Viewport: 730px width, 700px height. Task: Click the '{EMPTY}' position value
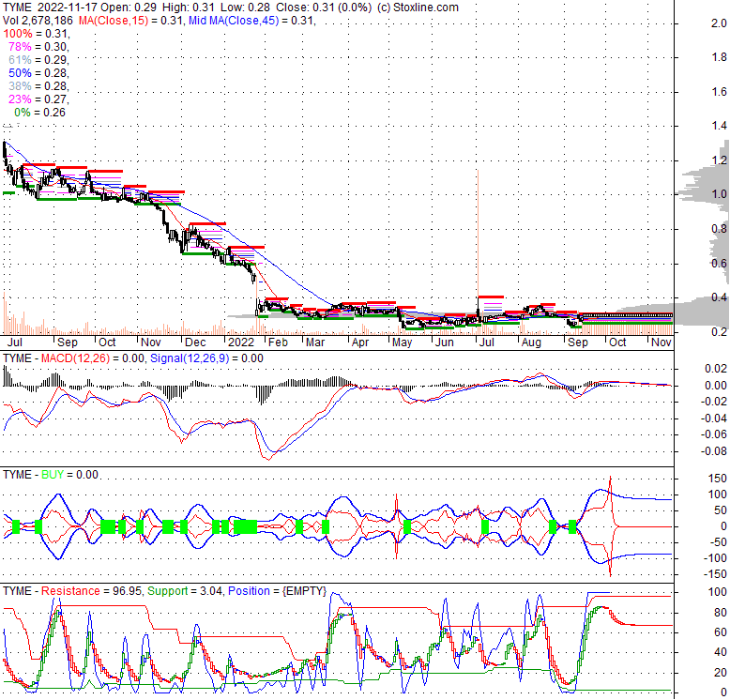pyautogui.click(x=304, y=591)
